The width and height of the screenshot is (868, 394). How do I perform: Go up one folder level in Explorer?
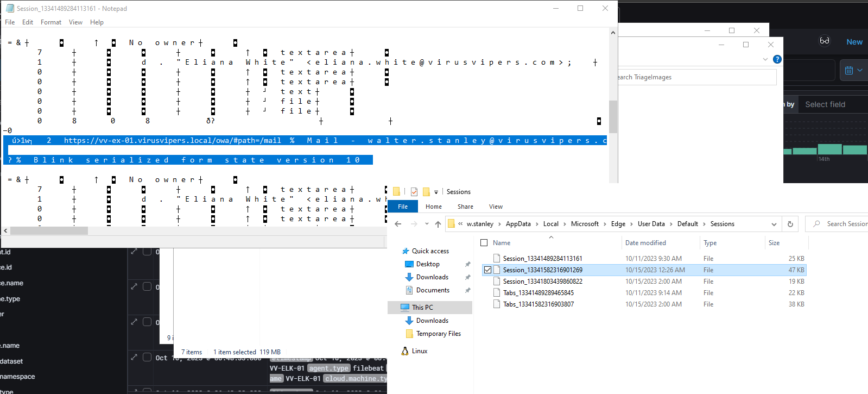coord(438,224)
